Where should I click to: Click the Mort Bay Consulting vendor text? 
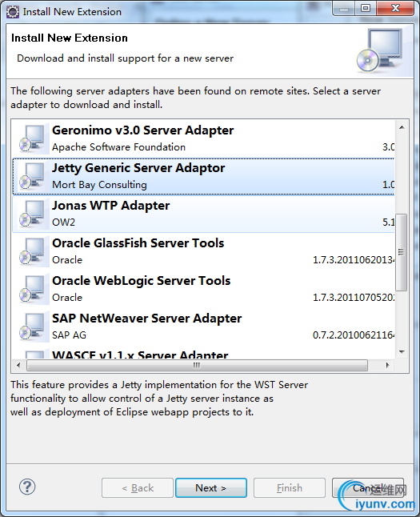[99, 185]
